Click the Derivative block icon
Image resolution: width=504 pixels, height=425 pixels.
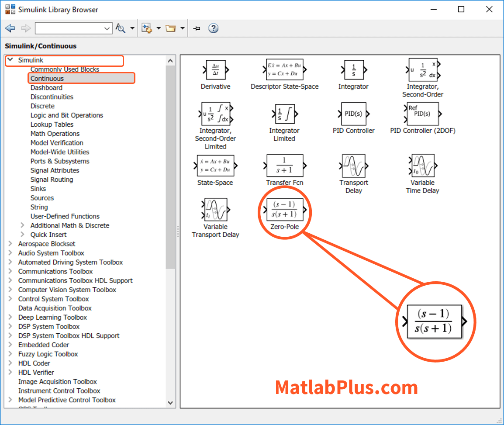[x=215, y=70]
